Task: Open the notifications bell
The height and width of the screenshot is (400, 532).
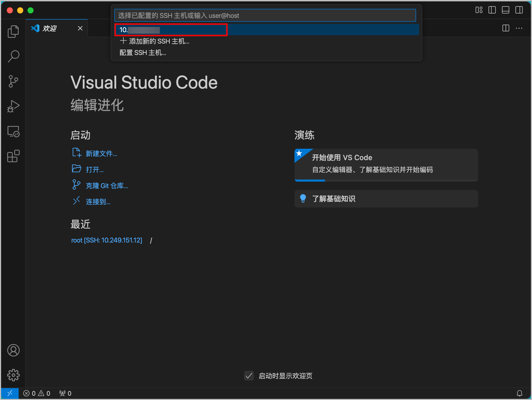Action: pos(519,394)
